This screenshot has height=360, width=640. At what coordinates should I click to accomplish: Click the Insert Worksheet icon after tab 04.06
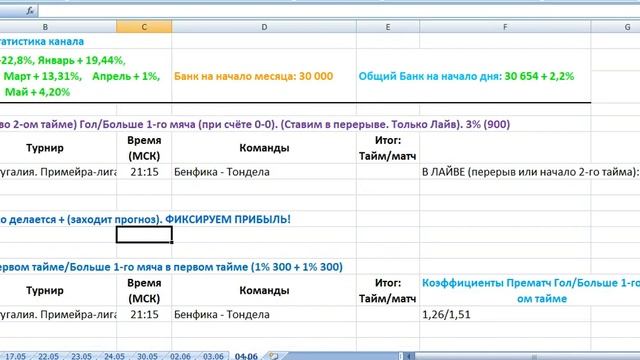274,356
